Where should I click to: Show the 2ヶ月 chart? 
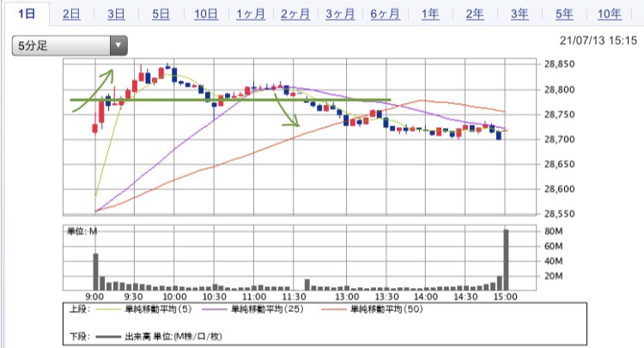click(295, 14)
